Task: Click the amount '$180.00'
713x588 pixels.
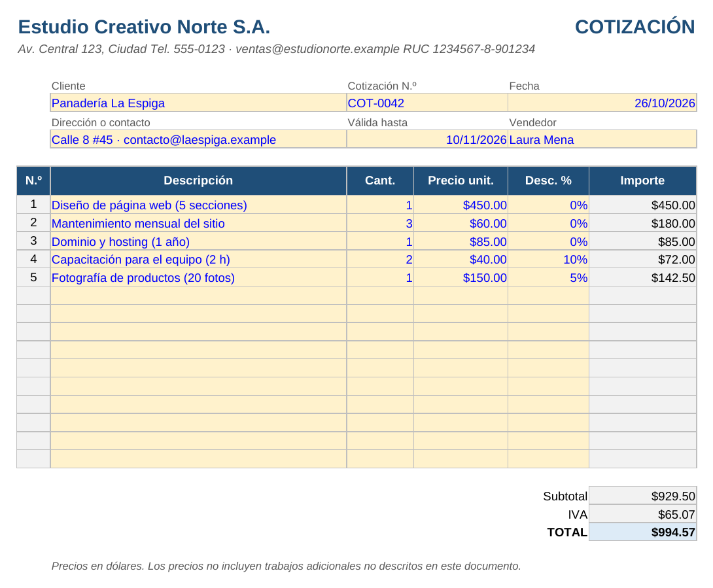Action: (642, 223)
